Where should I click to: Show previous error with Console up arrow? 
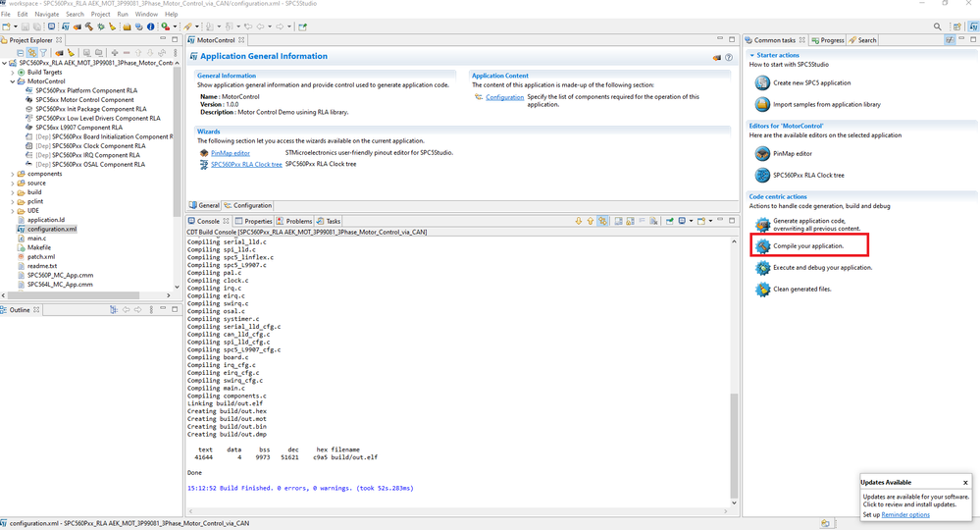point(590,221)
